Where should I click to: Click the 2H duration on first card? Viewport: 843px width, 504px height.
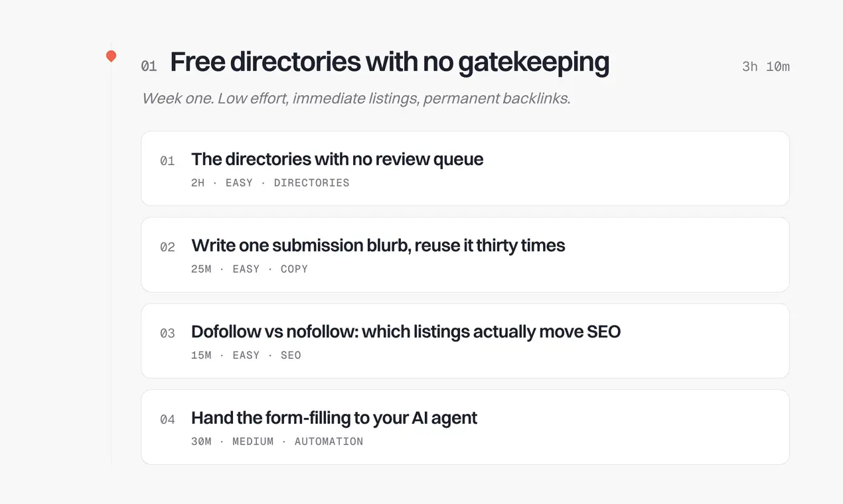198,183
